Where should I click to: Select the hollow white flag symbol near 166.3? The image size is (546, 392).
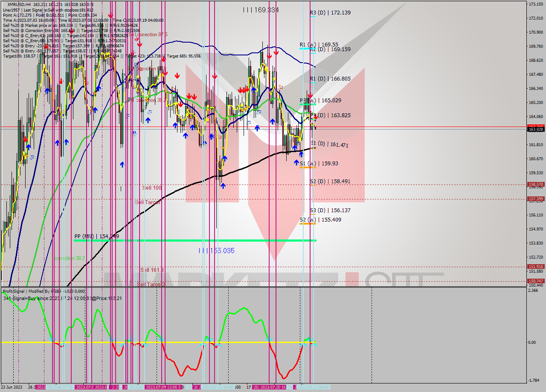click(281, 86)
